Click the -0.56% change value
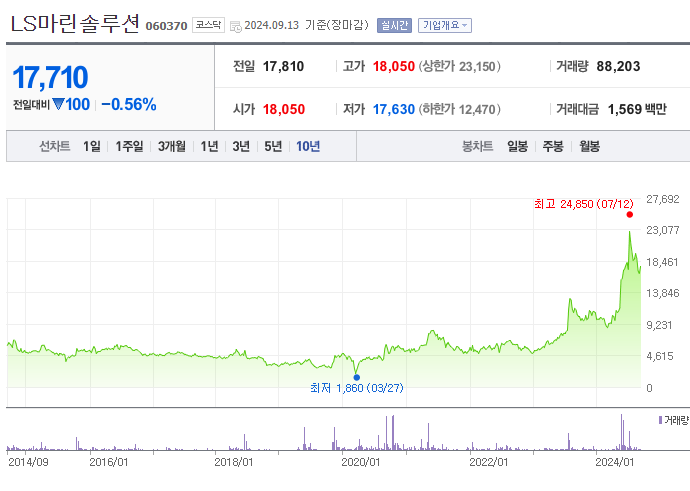 point(129,105)
